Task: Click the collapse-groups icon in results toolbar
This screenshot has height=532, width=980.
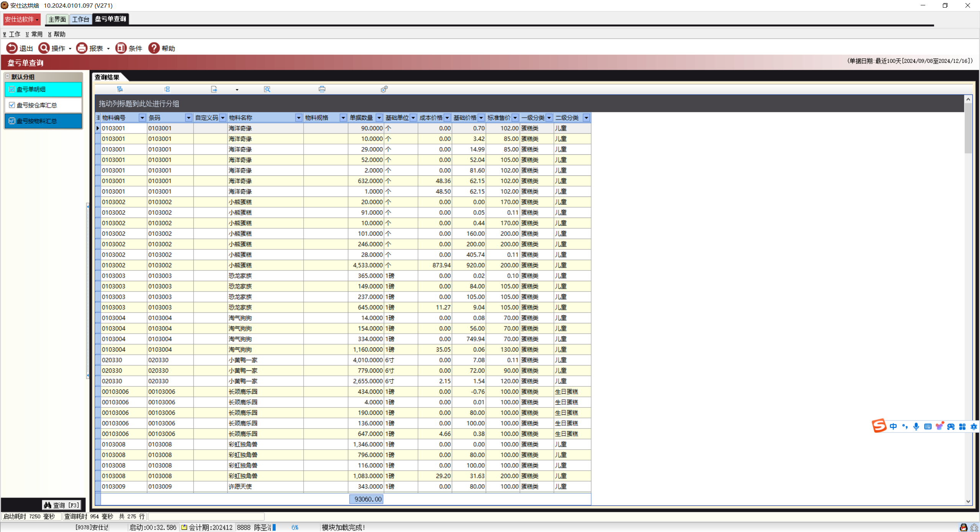Action: (167, 89)
